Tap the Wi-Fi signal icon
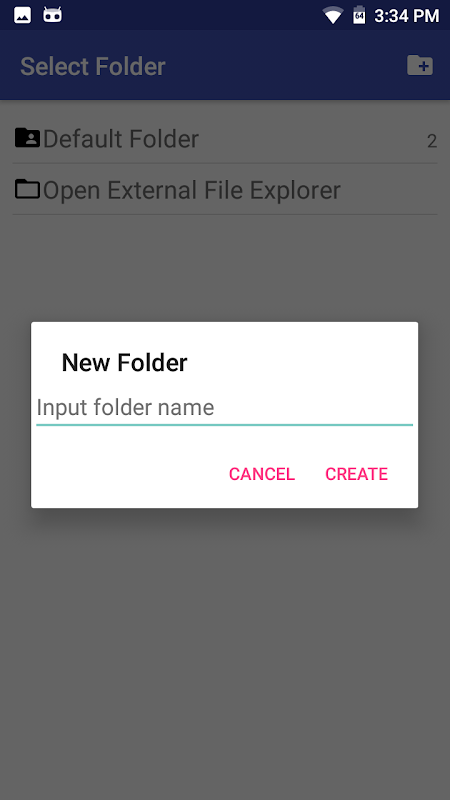The width and height of the screenshot is (450, 800). point(333,15)
